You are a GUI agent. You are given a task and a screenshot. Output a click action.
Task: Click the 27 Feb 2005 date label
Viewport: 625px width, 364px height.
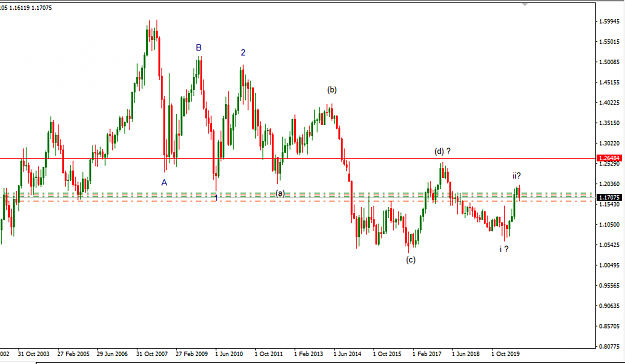tap(73, 354)
